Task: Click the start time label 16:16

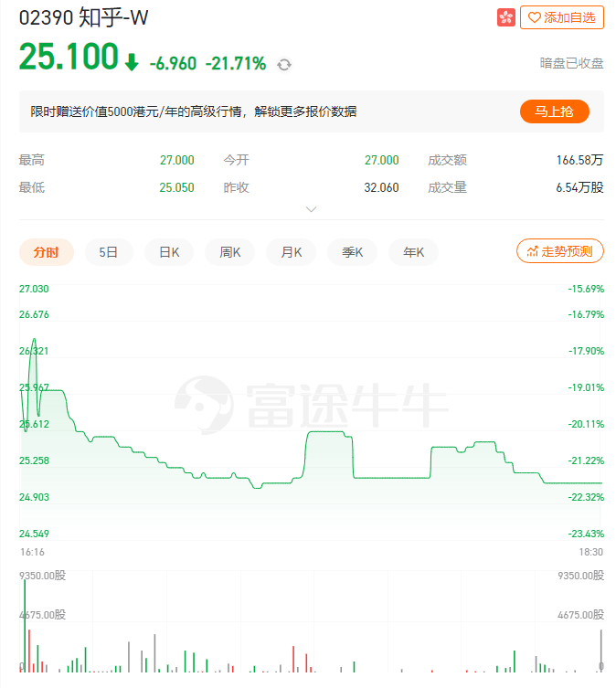Action: pyautogui.click(x=33, y=552)
